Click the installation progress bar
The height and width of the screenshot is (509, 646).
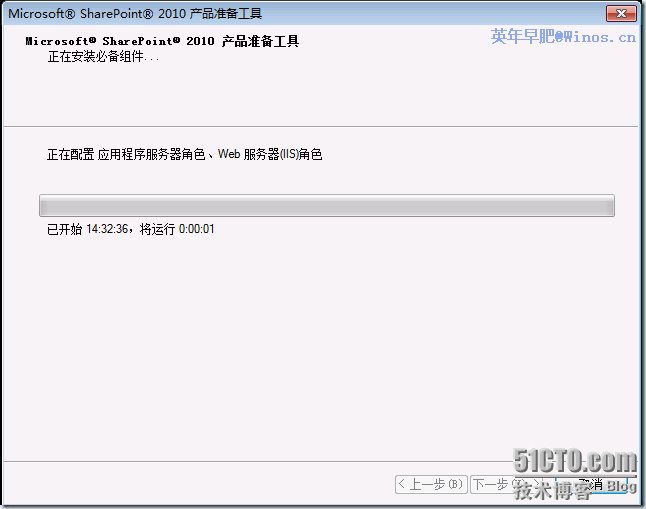tap(327, 206)
